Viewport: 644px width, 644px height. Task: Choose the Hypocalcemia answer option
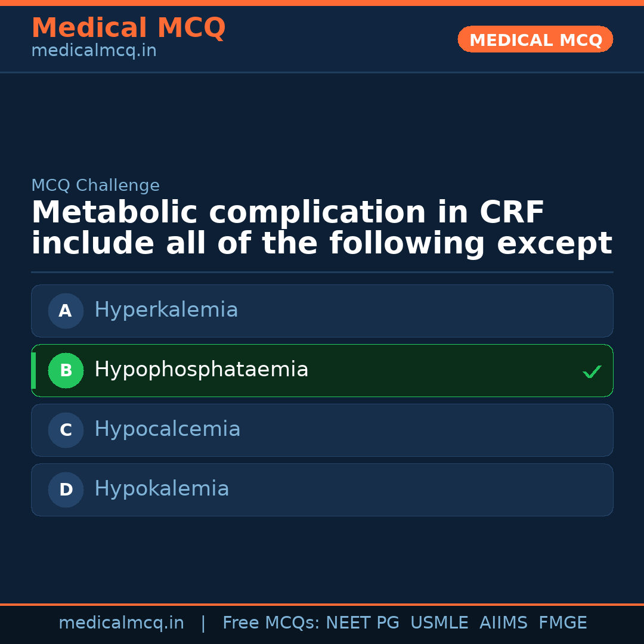[322, 430]
